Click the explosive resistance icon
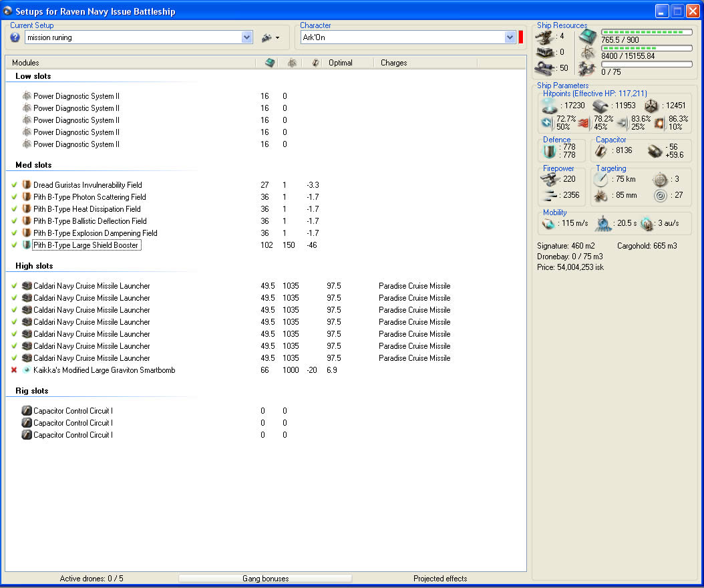Viewport: 704px width, 588px height. click(659, 123)
